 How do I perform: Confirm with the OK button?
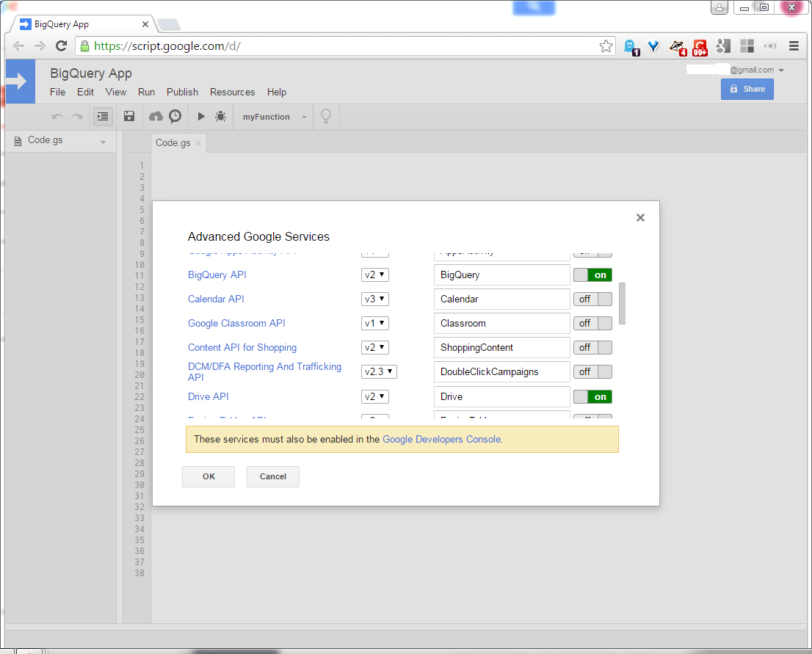click(209, 476)
